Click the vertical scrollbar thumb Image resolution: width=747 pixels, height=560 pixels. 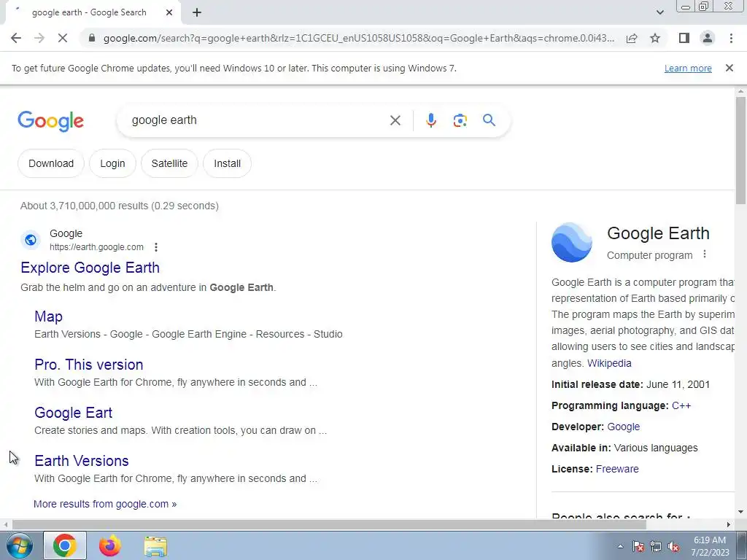click(x=740, y=150)
